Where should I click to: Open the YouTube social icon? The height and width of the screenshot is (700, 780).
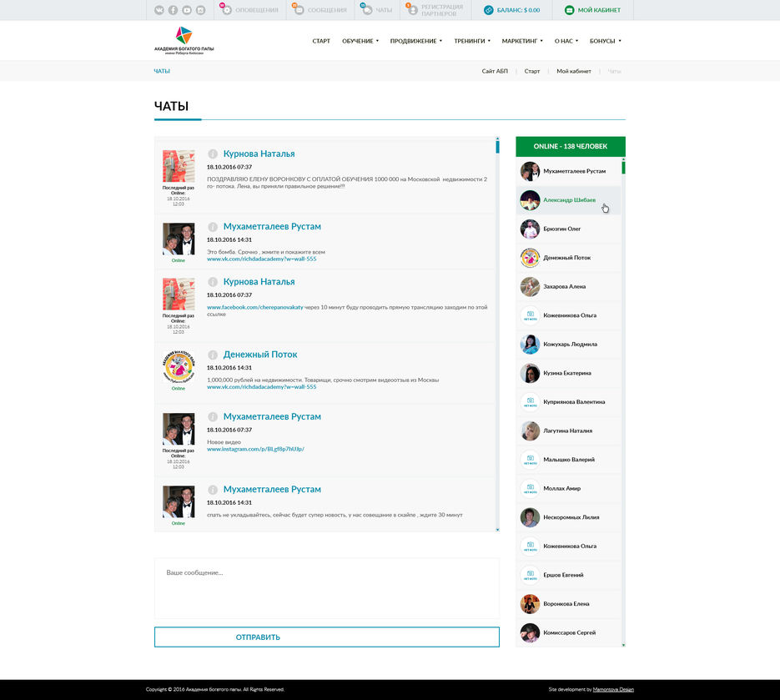[x=186, y=10]
